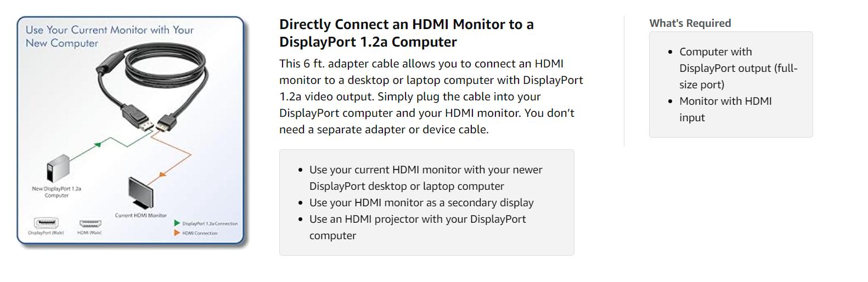The width and height of the screenshot is (868, 282).
Task: Click "Use your HDMI monitor as secondary display" bullet
Action: tap(421, 202)
